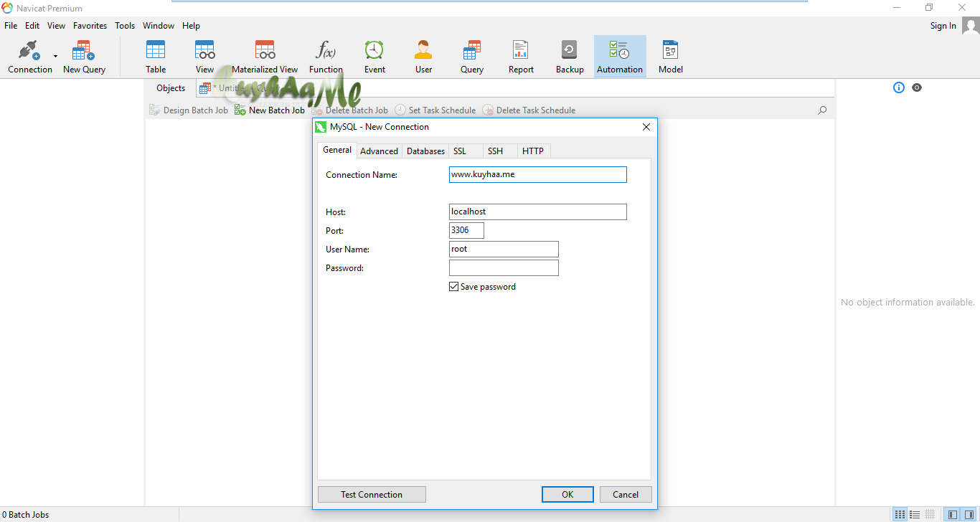980x522 pixels.
Task: Click the user avatar icon
Action: (x=970, y=26)
